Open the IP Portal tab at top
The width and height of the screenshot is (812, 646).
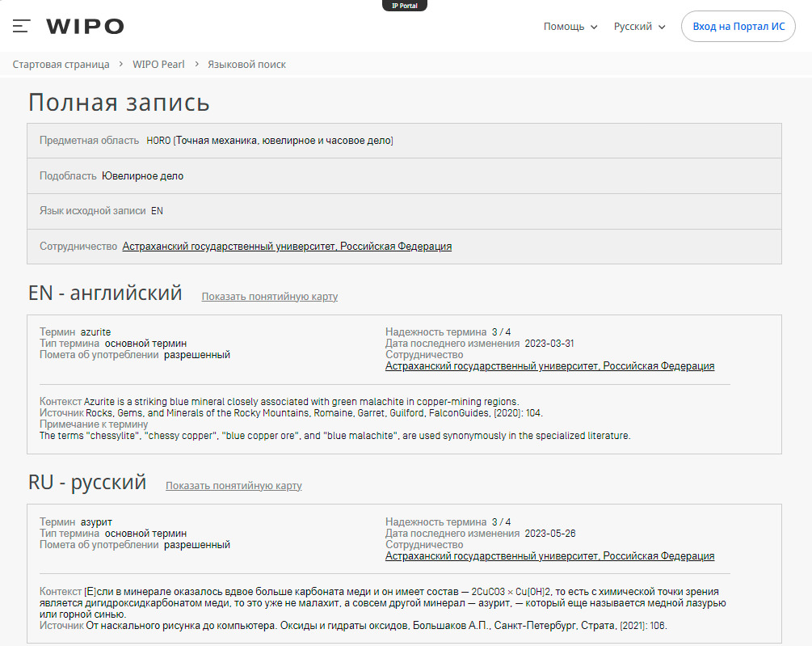pyautogui.click(x=405, y=5)
